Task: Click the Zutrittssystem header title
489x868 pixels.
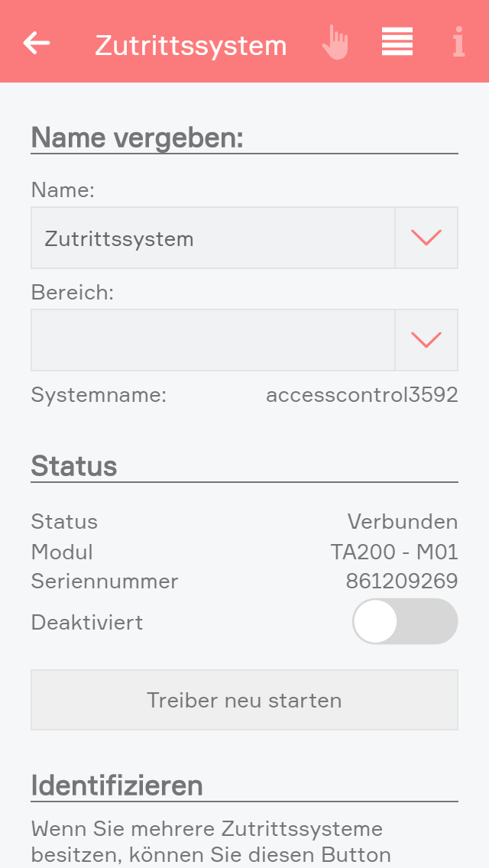Action: 191,46
